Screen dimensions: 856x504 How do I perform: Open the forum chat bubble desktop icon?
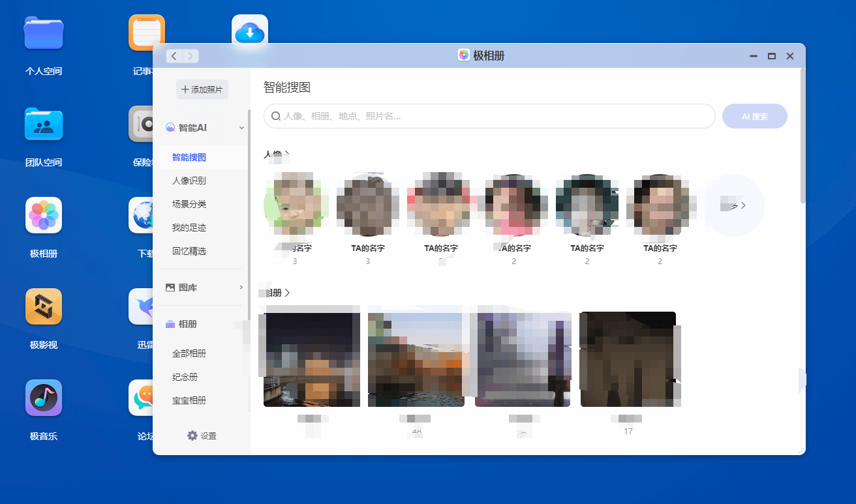[x=141, y=398]
